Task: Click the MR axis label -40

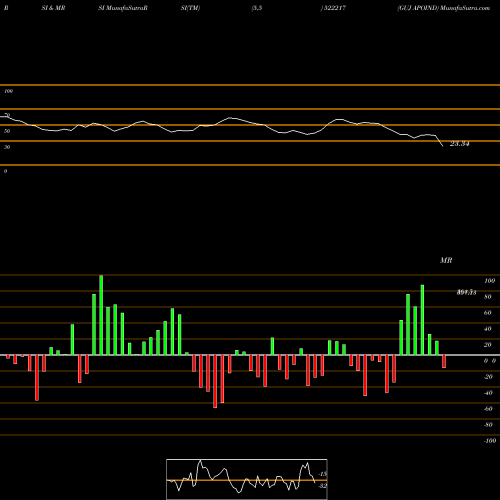Action: tap(488, 393)
